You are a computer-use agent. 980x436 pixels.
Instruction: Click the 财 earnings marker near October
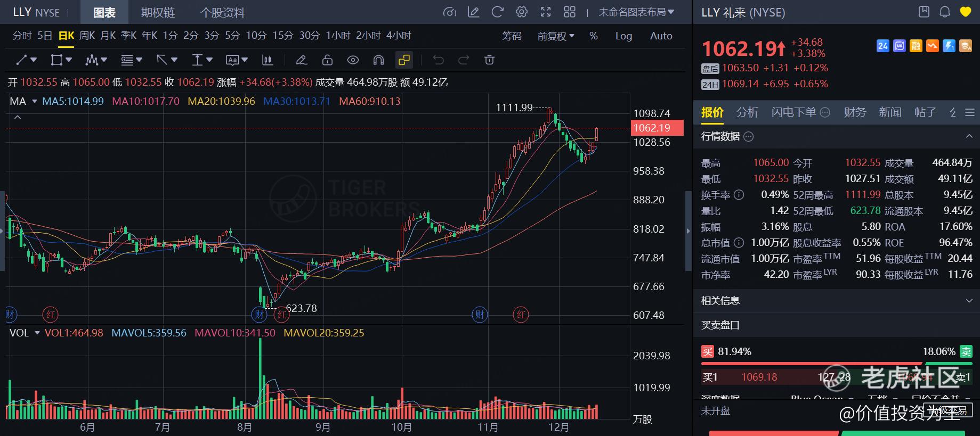click(480, 314)
